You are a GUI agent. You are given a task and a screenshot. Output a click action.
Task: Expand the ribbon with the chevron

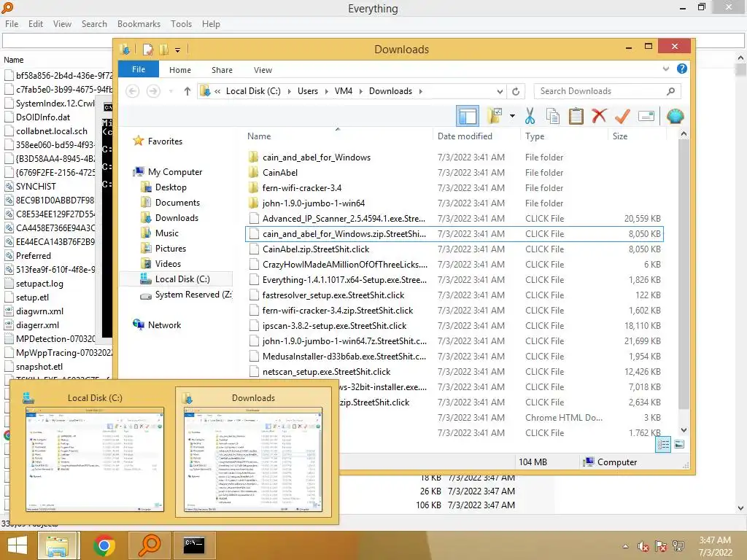pyautogui.click(x=665, y=69)
